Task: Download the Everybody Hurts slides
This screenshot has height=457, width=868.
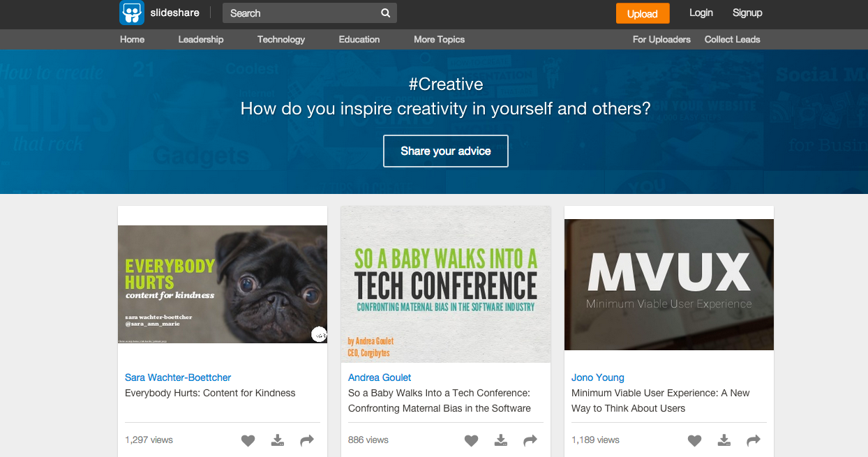Action: coord(277,440)
